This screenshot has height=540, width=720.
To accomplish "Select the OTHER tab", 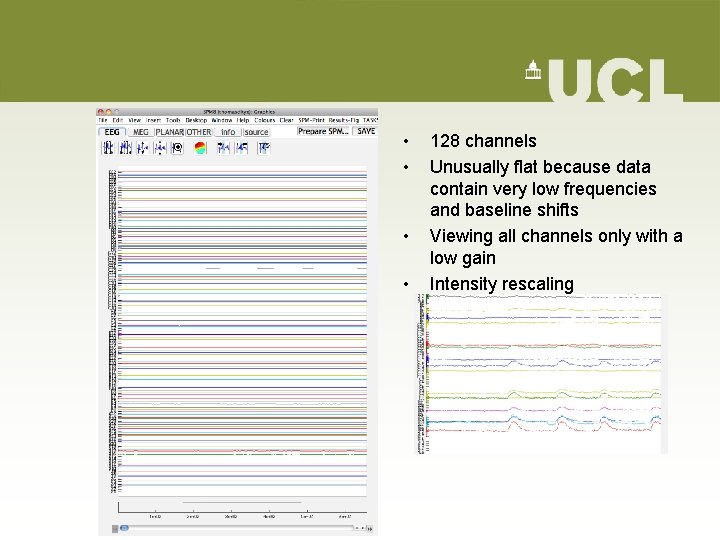I will (x=199, y=132).
